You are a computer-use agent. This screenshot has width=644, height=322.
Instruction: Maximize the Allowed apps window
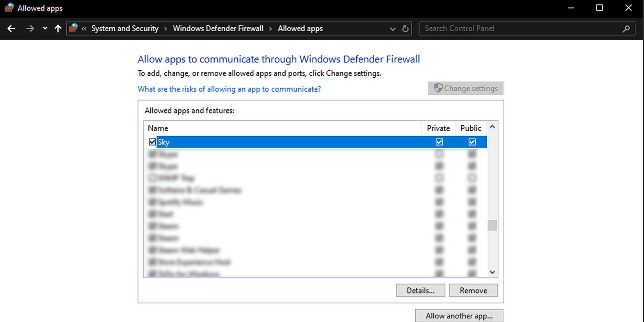pos(600,8)
